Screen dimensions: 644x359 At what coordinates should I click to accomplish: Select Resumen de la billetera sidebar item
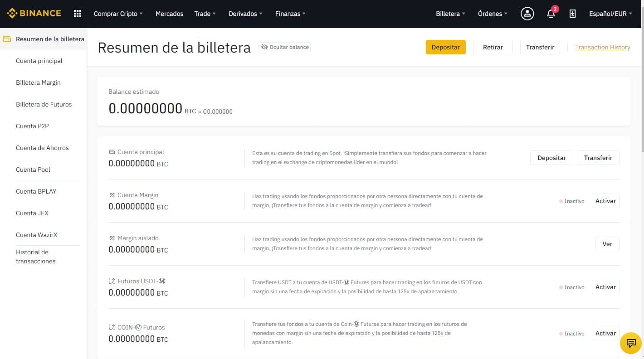click(43, 39)
